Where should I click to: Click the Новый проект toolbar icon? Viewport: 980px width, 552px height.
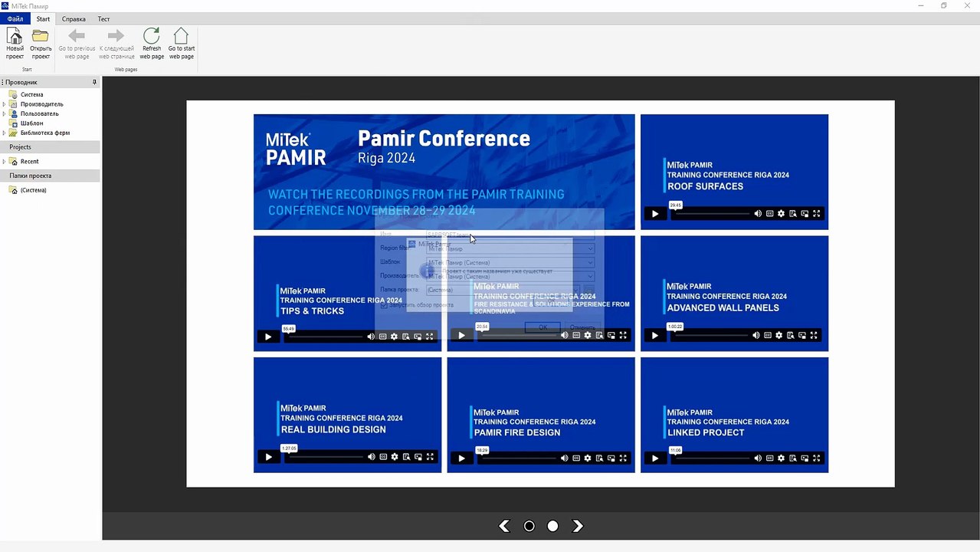(x=15, y=37)
